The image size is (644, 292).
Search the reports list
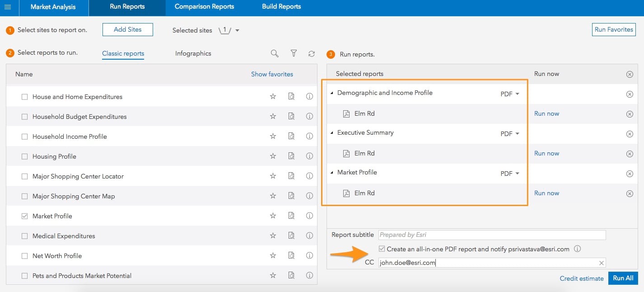pos(275,53)
